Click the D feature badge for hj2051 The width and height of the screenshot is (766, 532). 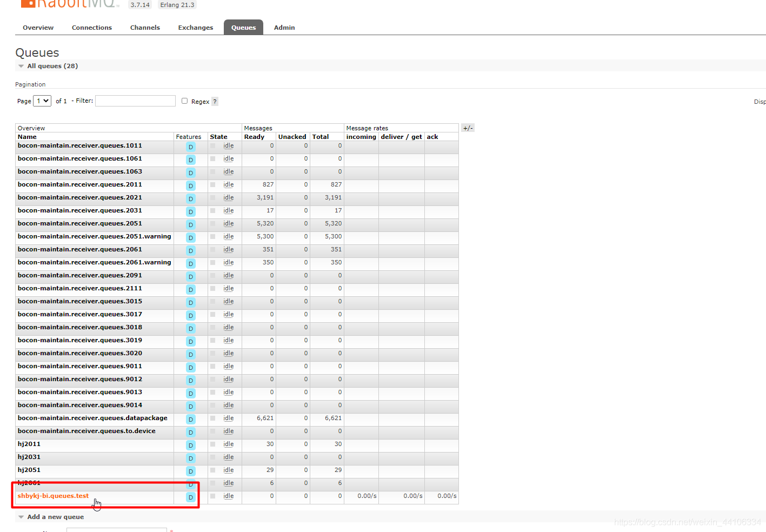191,471
